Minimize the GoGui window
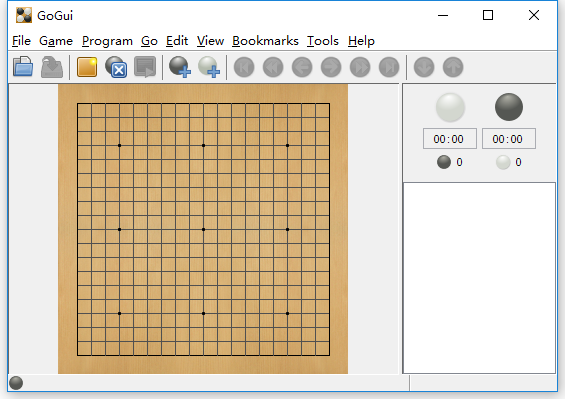The image size is (565, 399). click(443, 15)
